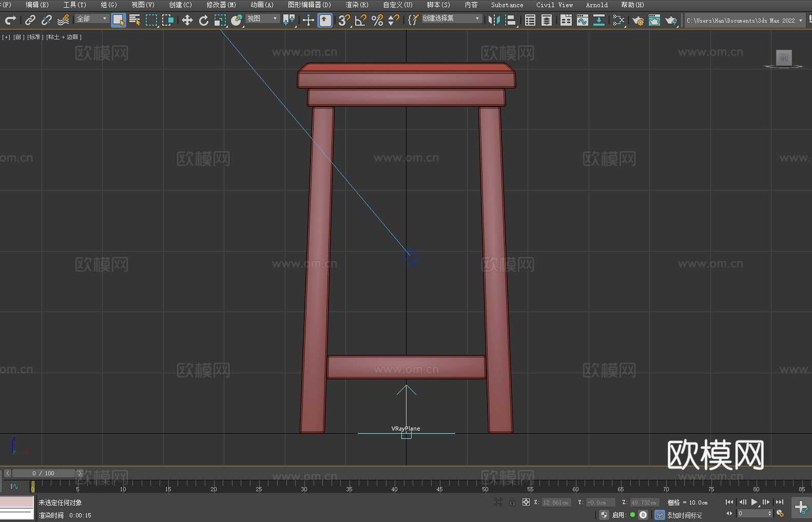Image resolution: width=812 pixels, height=522 pixels.
Task: Open the Scene Explorer toggle icon
Action: tap(530, 20)
